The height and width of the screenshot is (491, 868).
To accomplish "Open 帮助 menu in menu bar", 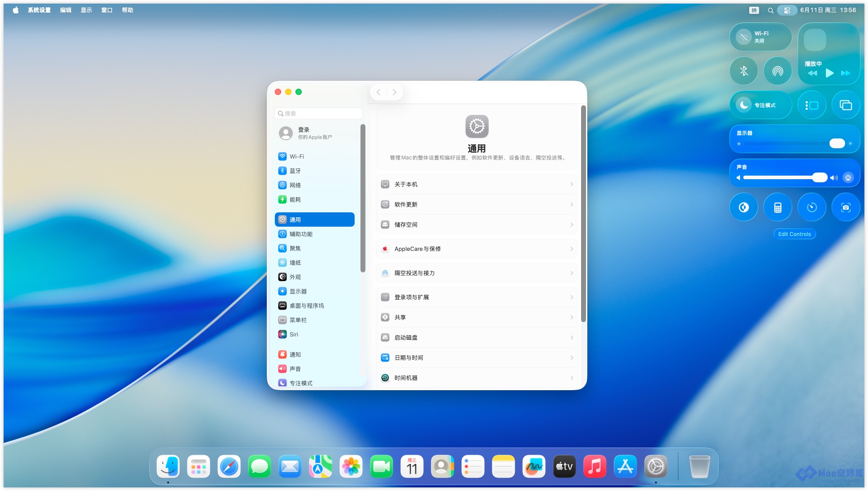I will [128, 10].
